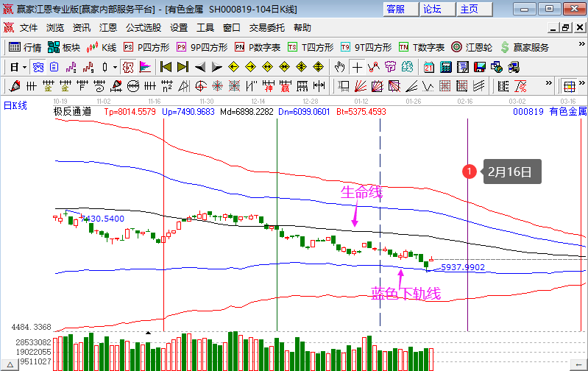Open the 工具 menu
The height and width of the screenshot is (371, 588).
tap(205, 28)
